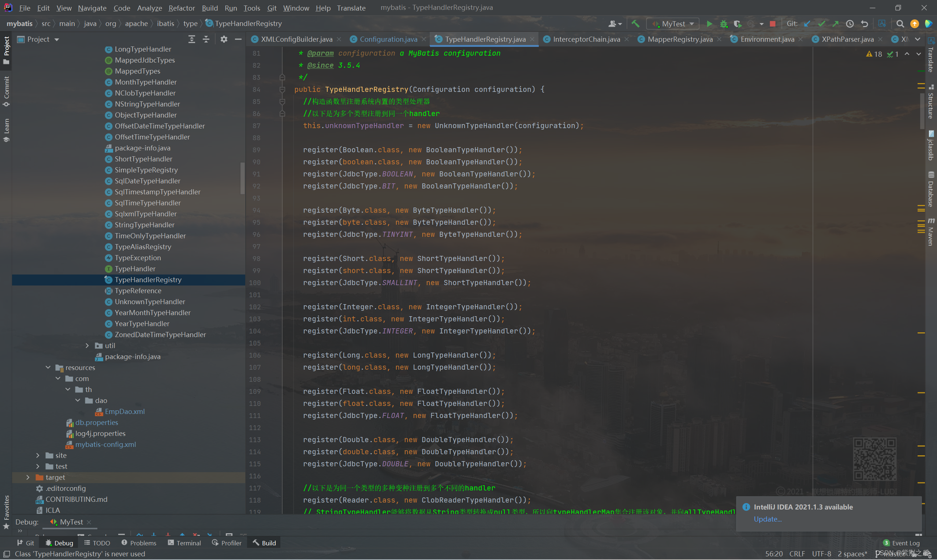
Task: Open the Refactor menu
Action: [x=182, y=8]
